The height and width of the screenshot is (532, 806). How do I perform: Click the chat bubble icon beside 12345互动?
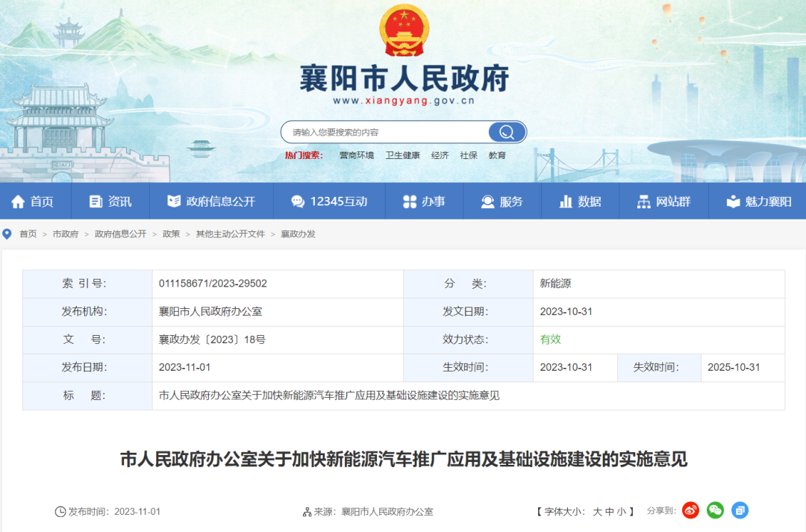pyautogui.click(x=298, y=201)
